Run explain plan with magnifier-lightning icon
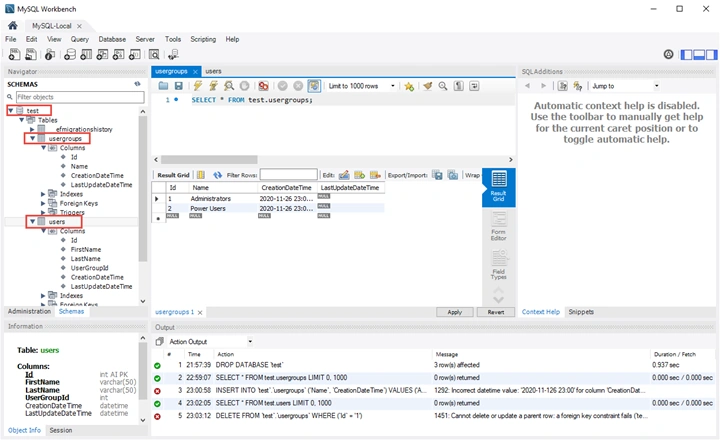Image resolution: width=720 pixels, height=440 pixels. [x=229, y=86]
